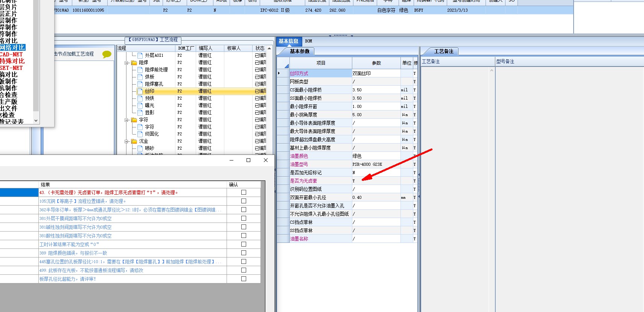Collapse the 字符 folder node
Viewport: 644px width, 312px height.
(x=127, y=120)
